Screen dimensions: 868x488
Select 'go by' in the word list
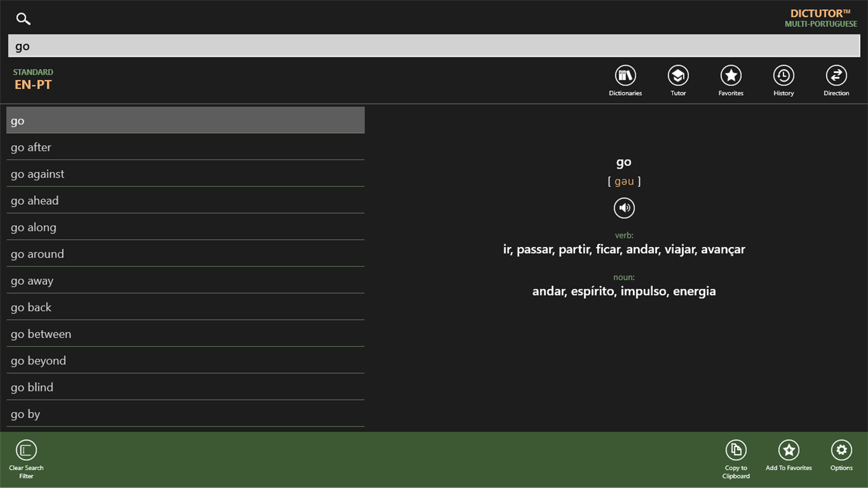tap(186, 414)
